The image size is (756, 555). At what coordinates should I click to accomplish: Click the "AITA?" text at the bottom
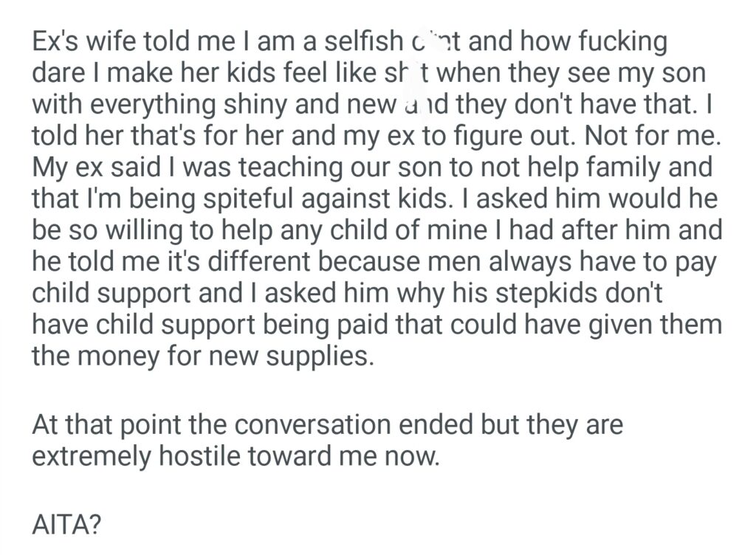click(x=68, y=525)
